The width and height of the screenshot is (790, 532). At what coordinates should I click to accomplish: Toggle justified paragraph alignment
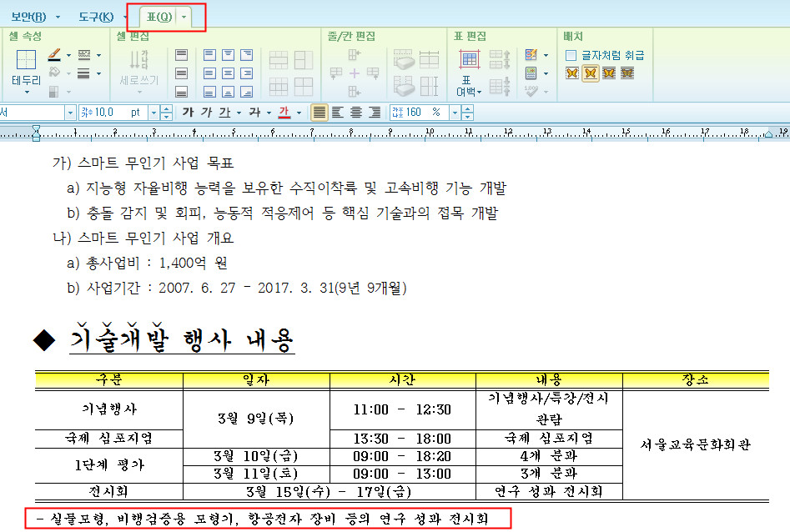click(x=319, y=113)
